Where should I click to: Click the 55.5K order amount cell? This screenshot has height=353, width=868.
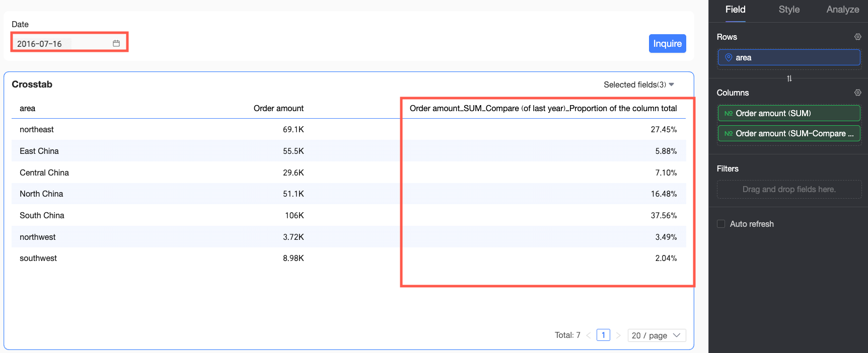click(x=293, y=151)
